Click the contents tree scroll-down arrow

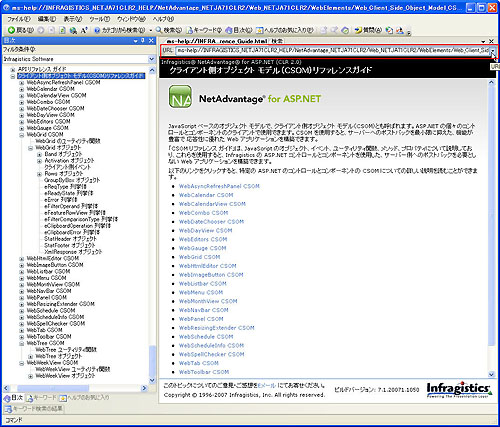pos(152,380)
